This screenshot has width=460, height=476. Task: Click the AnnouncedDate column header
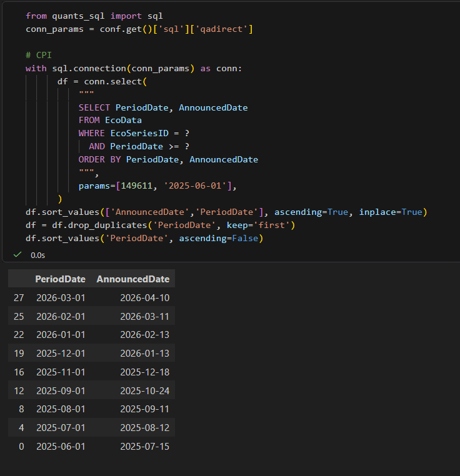(x=132, y=279)
